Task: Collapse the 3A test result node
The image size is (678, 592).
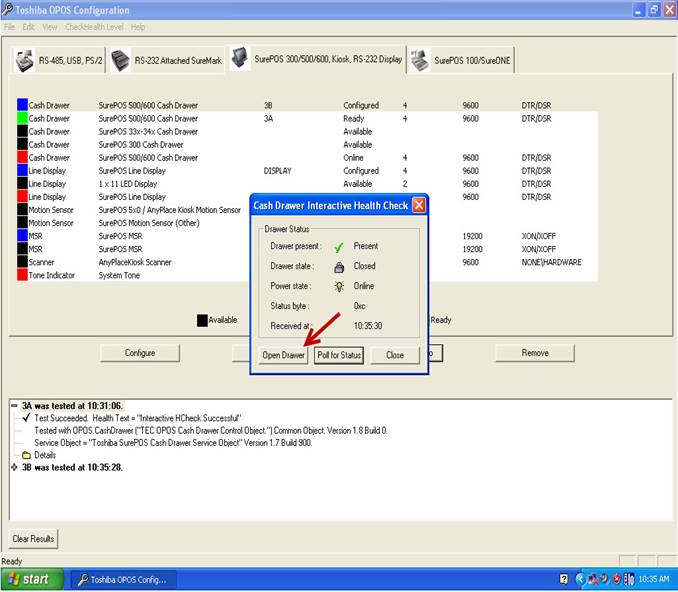Action: 14,406
